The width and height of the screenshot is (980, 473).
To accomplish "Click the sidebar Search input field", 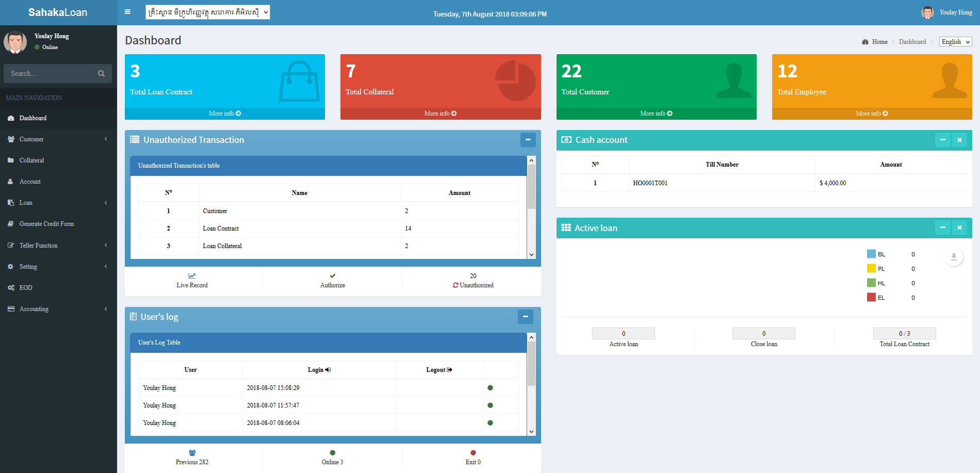I will click(51, 74).
